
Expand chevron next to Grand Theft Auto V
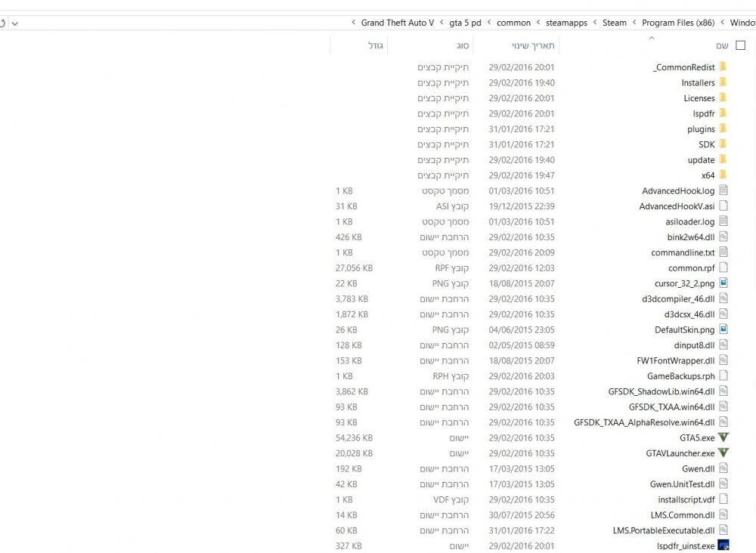(x=353, y=22)
